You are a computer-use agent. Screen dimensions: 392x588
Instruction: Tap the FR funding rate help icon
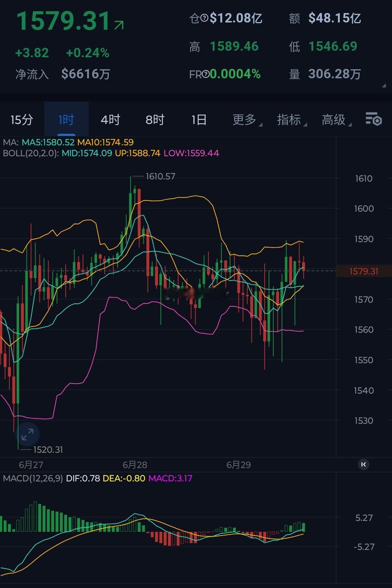point(206,74)
